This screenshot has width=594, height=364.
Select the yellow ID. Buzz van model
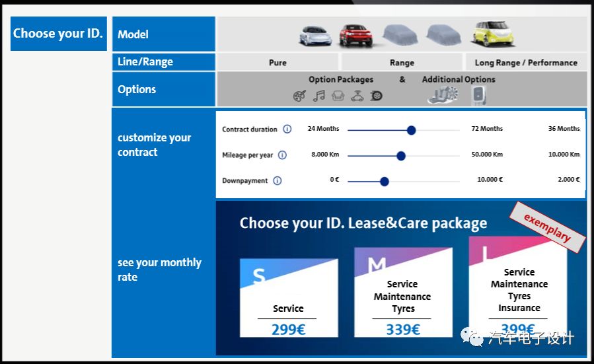pos(492,34)
